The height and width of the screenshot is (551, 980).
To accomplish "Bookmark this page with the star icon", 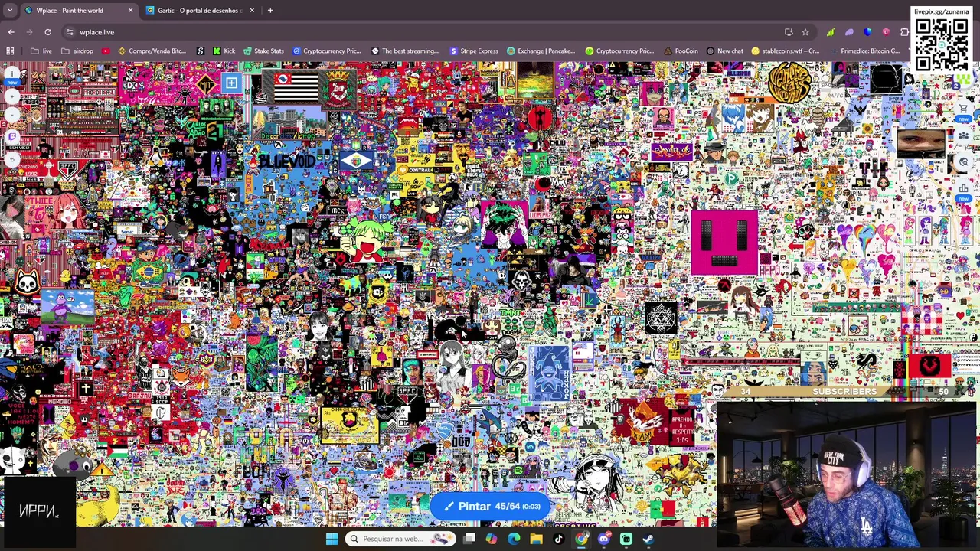I will tap(805, 32).
